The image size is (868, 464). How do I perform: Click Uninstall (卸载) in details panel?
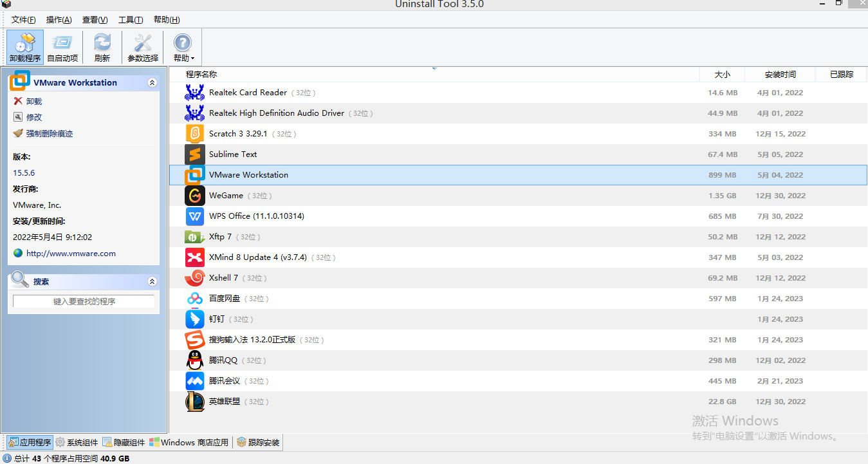(33, 101)
